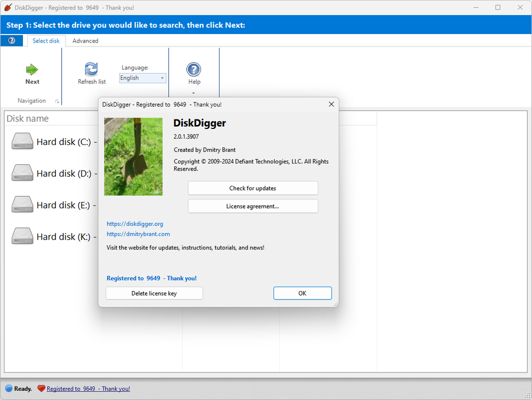Viewport: 532px width, 400px height.
Task: Close the About DiskDigger dialog
Action: point(331,104)
